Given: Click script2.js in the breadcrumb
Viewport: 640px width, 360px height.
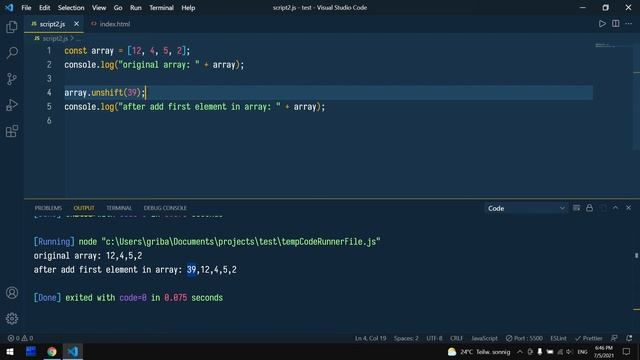Looking at the screenshot, I should 55,38.
